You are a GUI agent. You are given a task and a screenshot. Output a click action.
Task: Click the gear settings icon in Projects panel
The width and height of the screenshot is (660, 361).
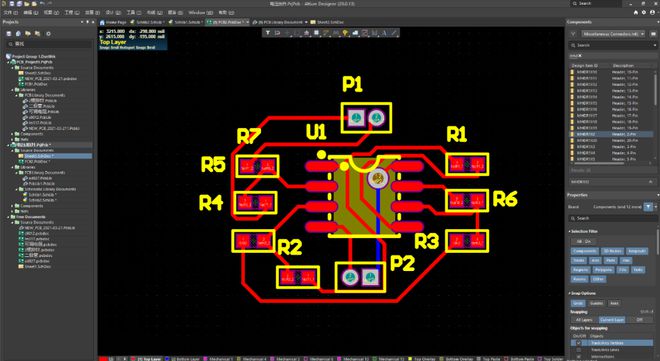click(x=48, y=34)
